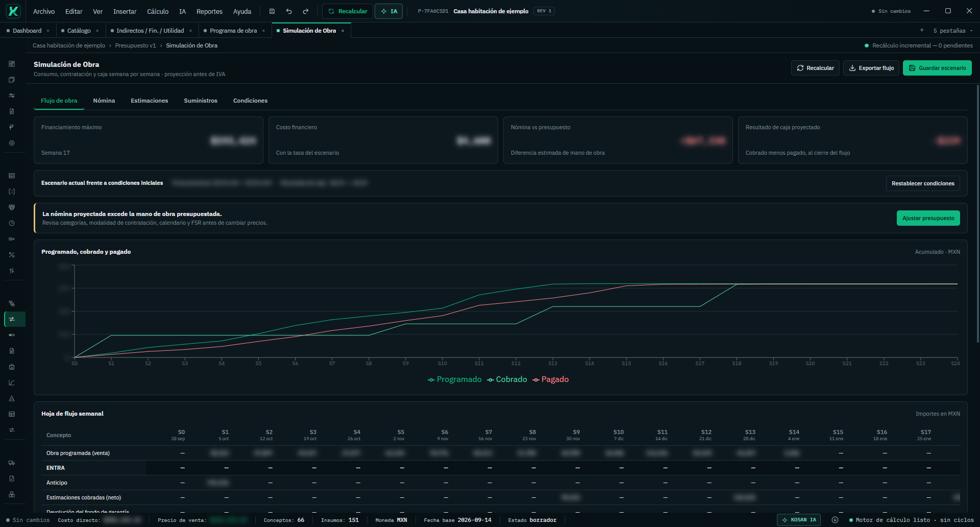Click the stacked boxes icon in sidebar
Viewport: 980px width, 527px height.
[12, 494]
